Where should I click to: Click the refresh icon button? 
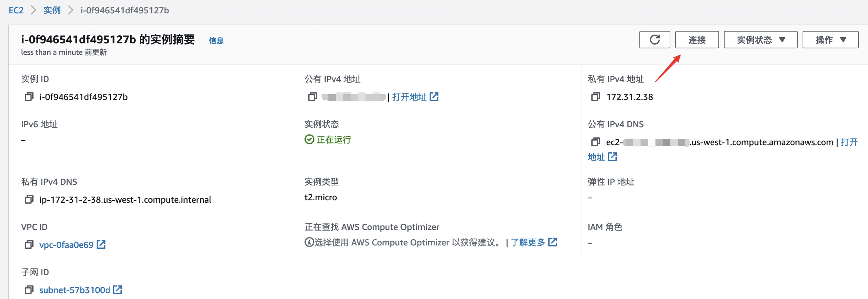point(654,40)
